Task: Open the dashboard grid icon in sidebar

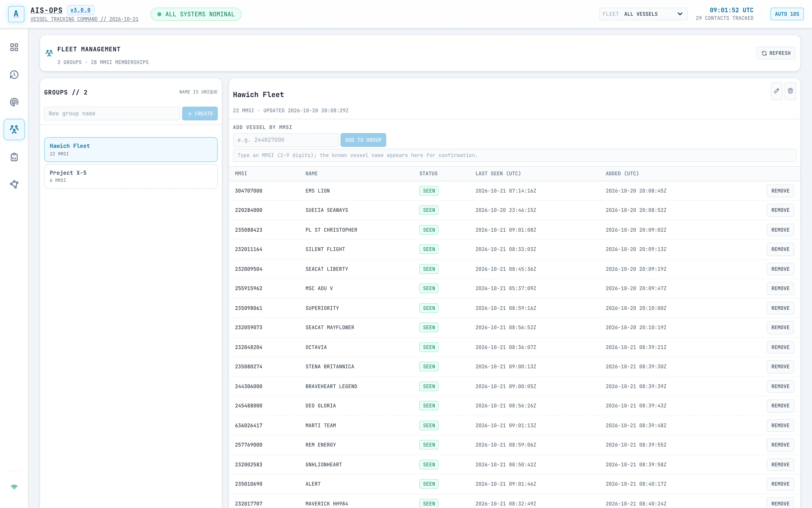Action: [x=14, y=47]
